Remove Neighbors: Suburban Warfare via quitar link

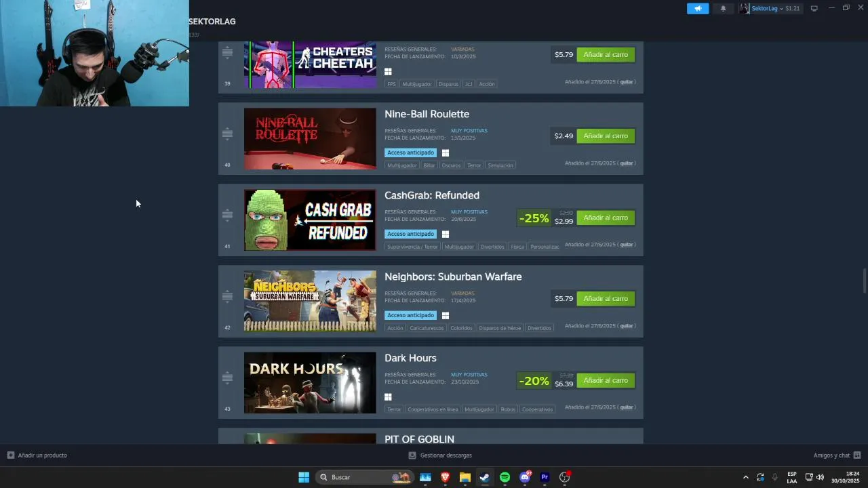pyautogui.click(x=627, y=326)
